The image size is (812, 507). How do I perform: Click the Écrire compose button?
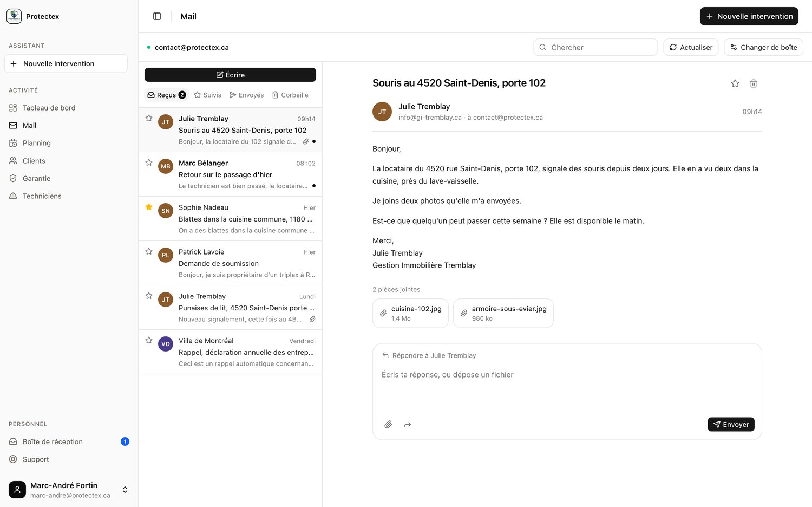click(x=230, y=75)
